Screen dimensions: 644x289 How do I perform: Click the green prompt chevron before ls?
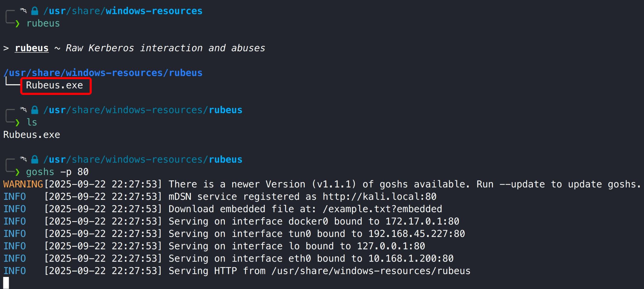pos(18,122)
